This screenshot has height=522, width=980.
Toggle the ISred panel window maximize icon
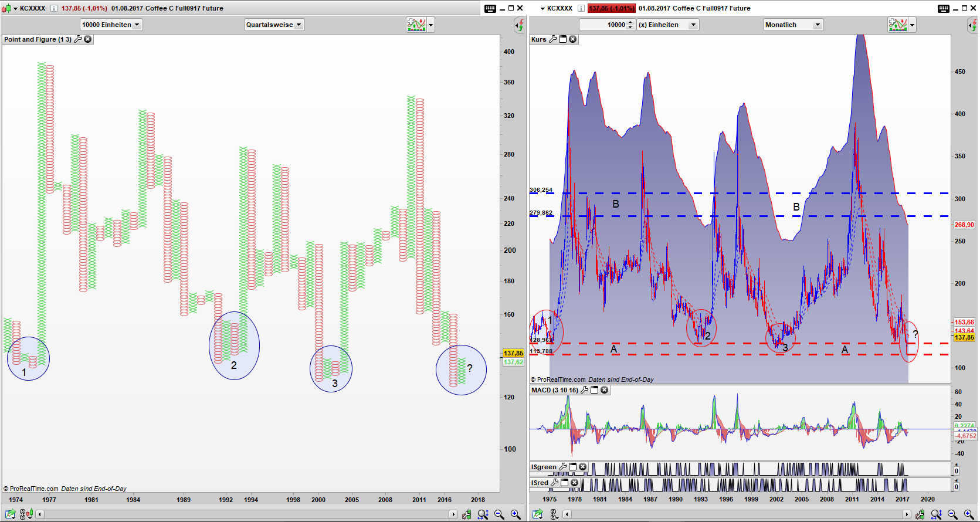click(564, 483)
